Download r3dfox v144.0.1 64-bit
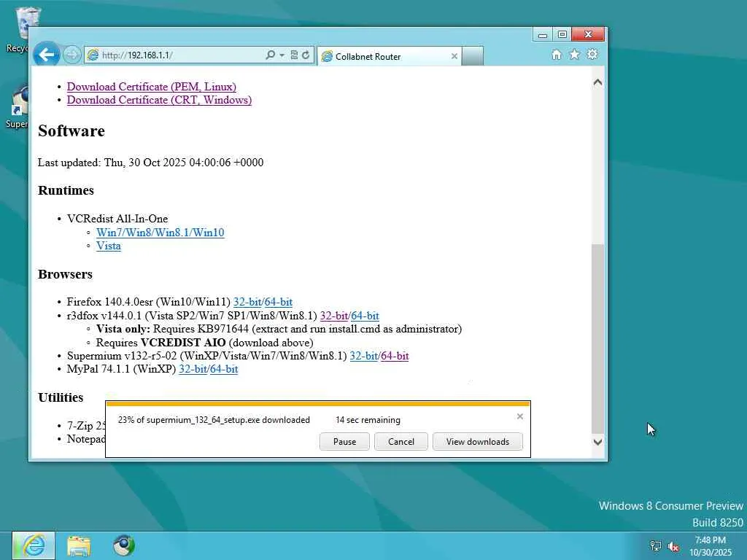The width and height of the screenshot is (747, 560). (x=365, y=316)
